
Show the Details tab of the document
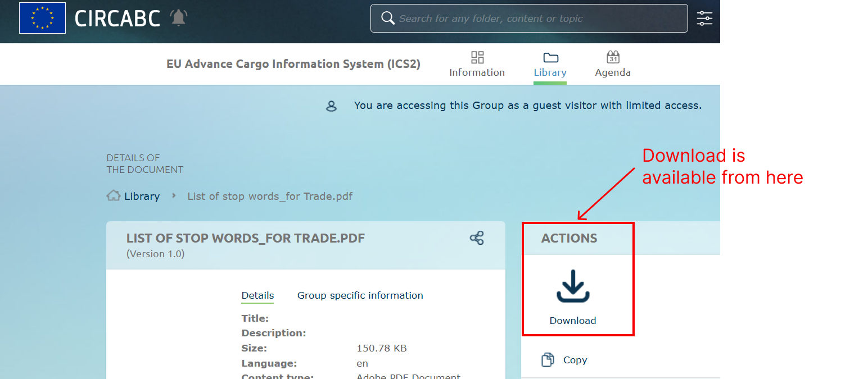pos(257,295)
